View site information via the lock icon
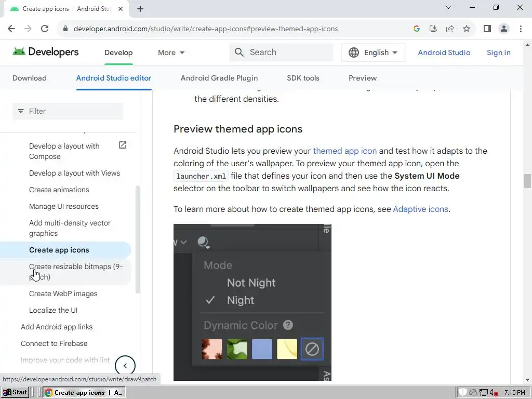The image size is (532, 399). pyautogui.click(x=65, y=29)
